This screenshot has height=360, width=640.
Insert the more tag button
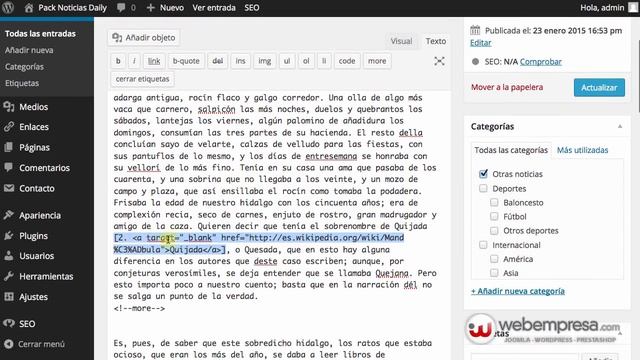click(377, 61)
